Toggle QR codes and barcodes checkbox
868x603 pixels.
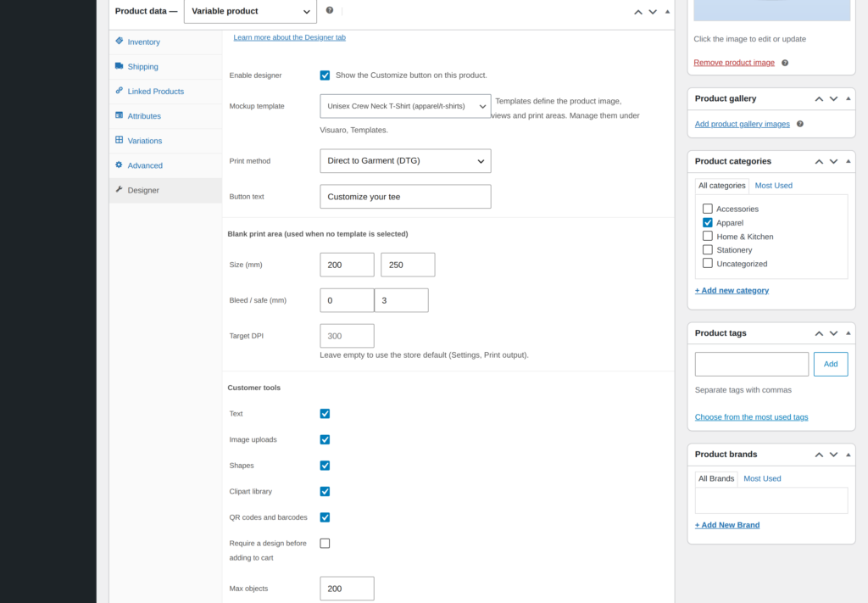tap(325, 517)
